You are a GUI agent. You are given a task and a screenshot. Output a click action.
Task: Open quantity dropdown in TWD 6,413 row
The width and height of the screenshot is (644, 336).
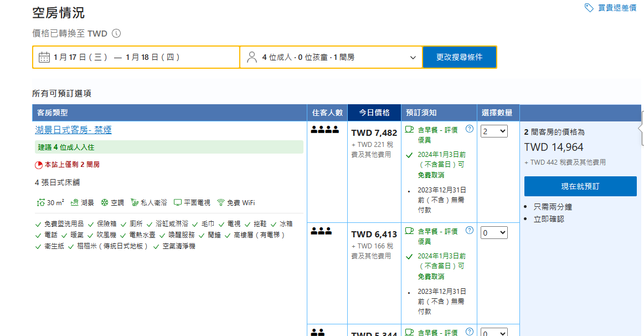494,233
